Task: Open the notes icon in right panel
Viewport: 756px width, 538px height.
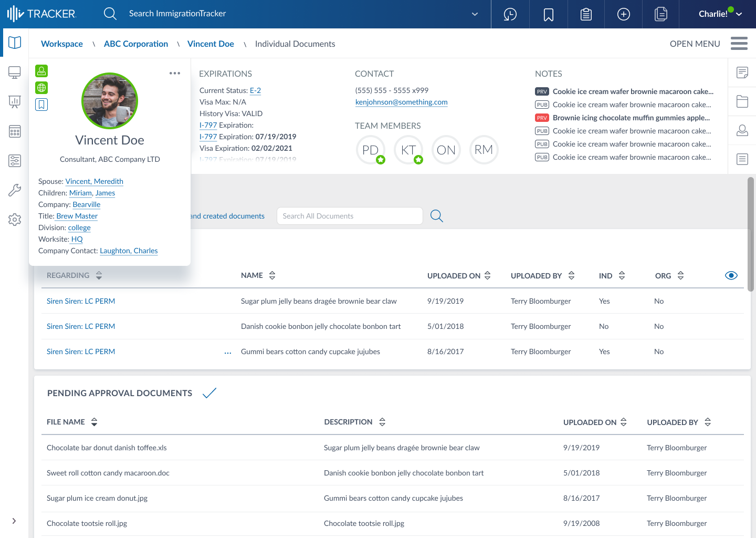Action: pos(742,73)
